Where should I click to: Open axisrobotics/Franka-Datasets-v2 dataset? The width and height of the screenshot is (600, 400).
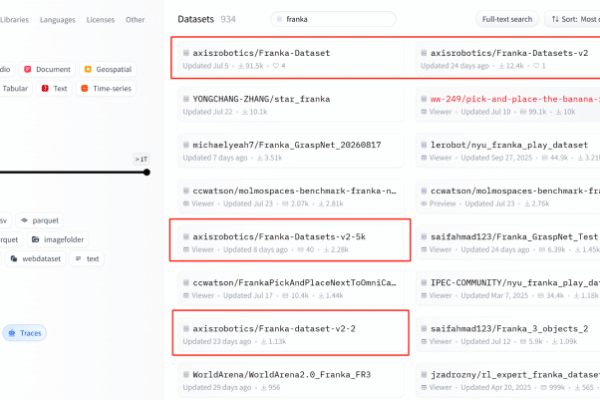(x=508, y=58)
